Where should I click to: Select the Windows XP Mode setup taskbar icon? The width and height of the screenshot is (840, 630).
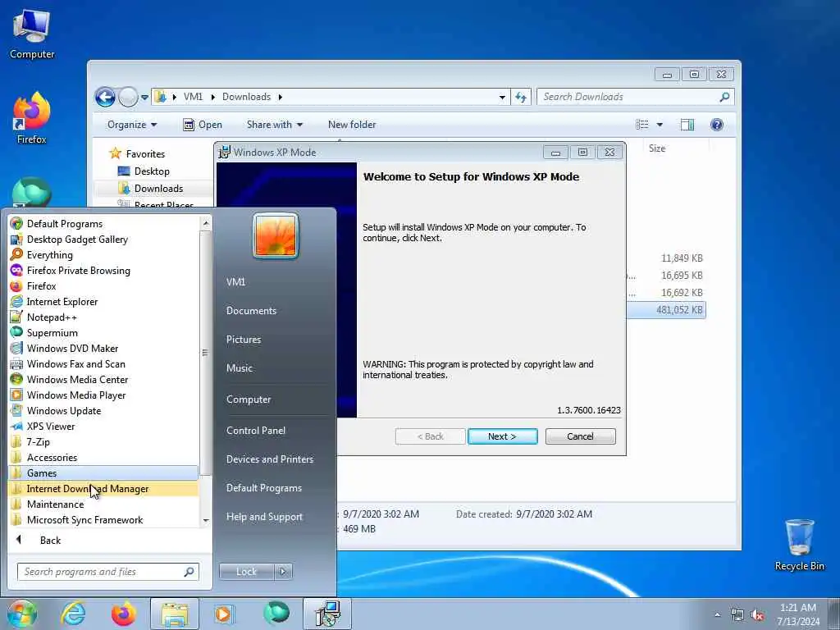point(327,614)
